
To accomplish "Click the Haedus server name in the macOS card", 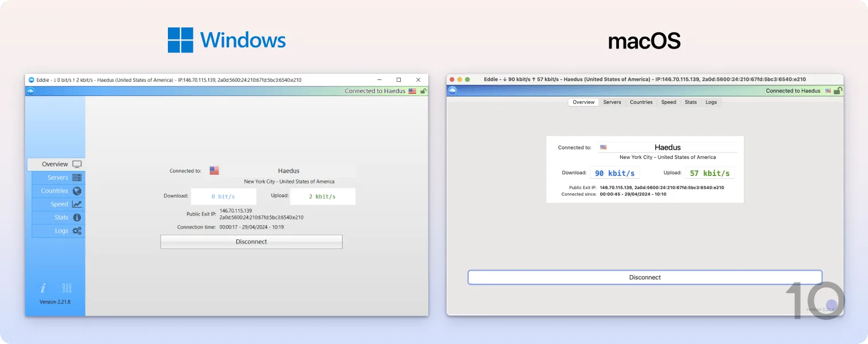I will tap(668, 147).
